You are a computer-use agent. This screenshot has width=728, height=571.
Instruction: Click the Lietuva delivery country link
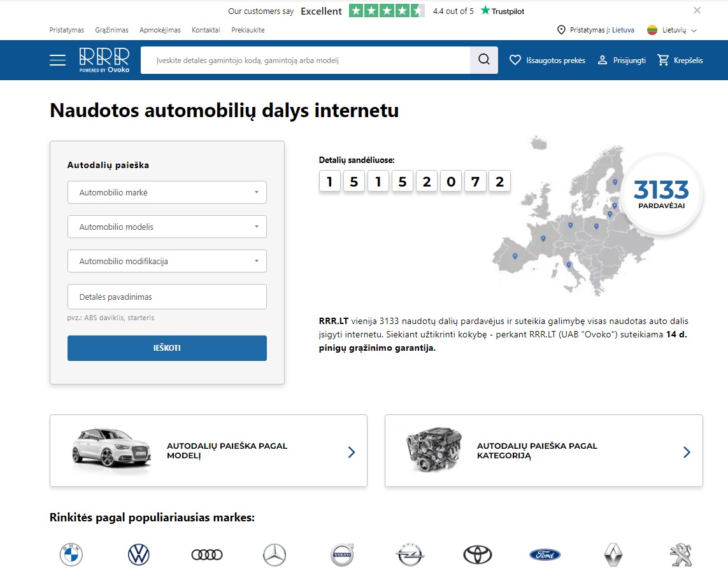pyautogui.click(x=623, y=30)
